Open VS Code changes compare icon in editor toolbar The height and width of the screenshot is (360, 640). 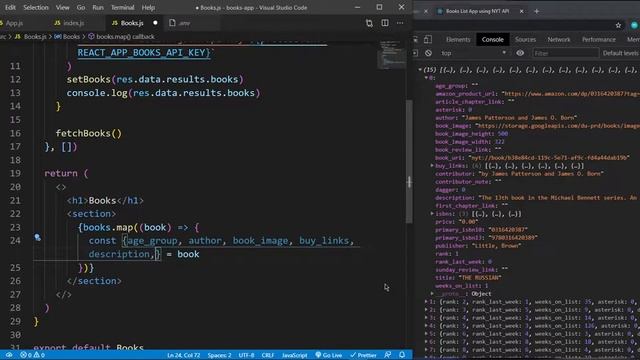pos(369,23)
